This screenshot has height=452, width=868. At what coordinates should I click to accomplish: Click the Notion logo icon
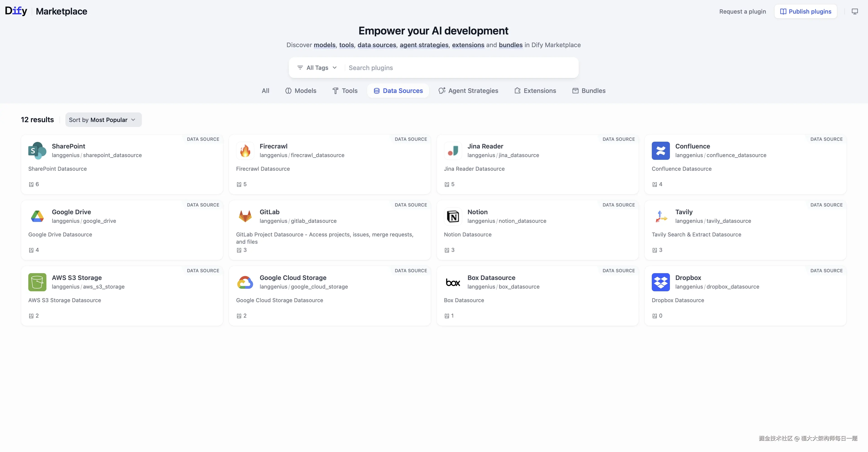pyautogui.click(x=453, y=216)
